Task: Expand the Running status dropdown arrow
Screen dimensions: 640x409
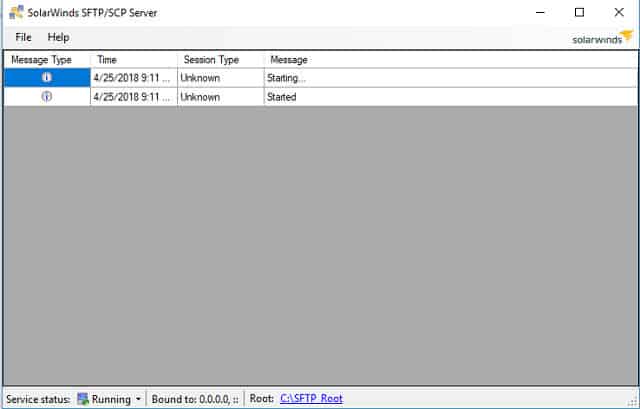Action: point(138,399)
